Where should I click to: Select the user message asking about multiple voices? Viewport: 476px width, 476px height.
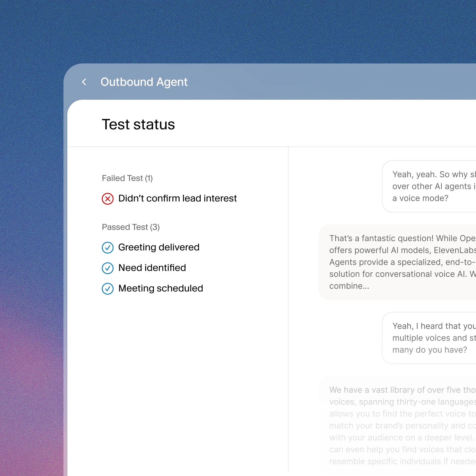(x=428, y=338)
